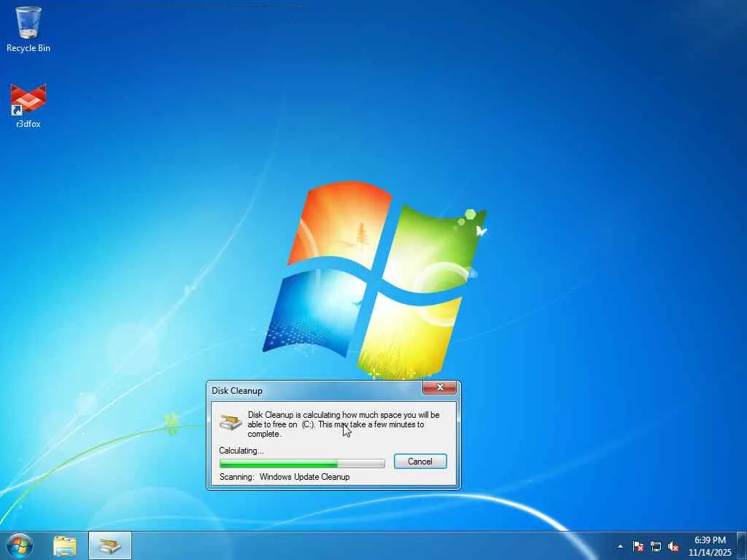The image size is (747, 560).
Task: Open Windows Explorer from taskbar
Action: (65, 545)
